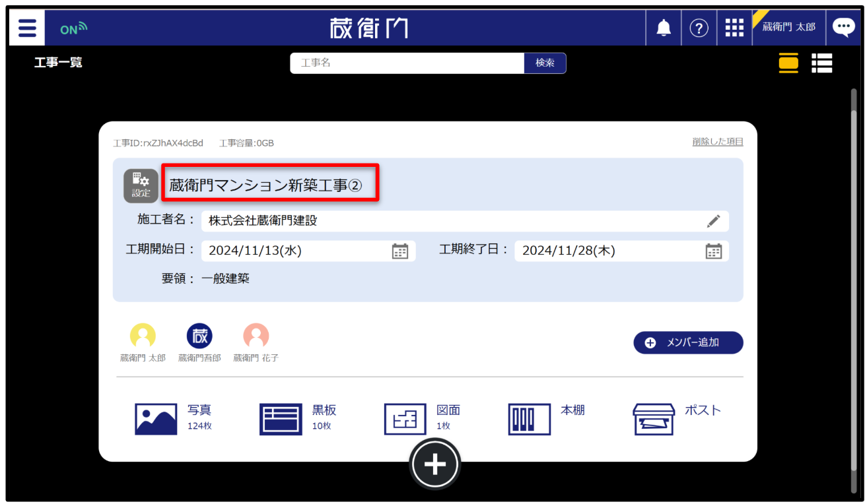Open the 写真 photo gallery
Viewport: 865px width, 504px height.
pyautogui.click(x=156, y=419)
